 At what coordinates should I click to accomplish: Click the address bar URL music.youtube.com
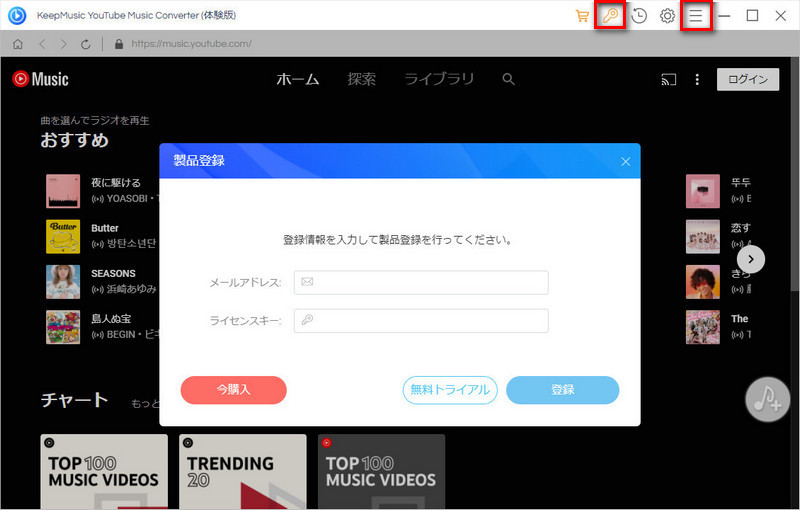coord(191,44)
